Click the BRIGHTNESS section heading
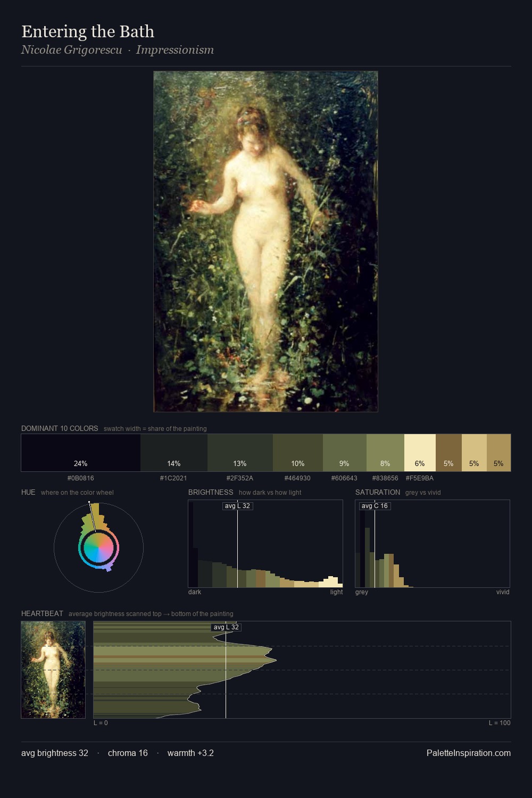Screen dimensions: 532x798 (x=211, y=492)
